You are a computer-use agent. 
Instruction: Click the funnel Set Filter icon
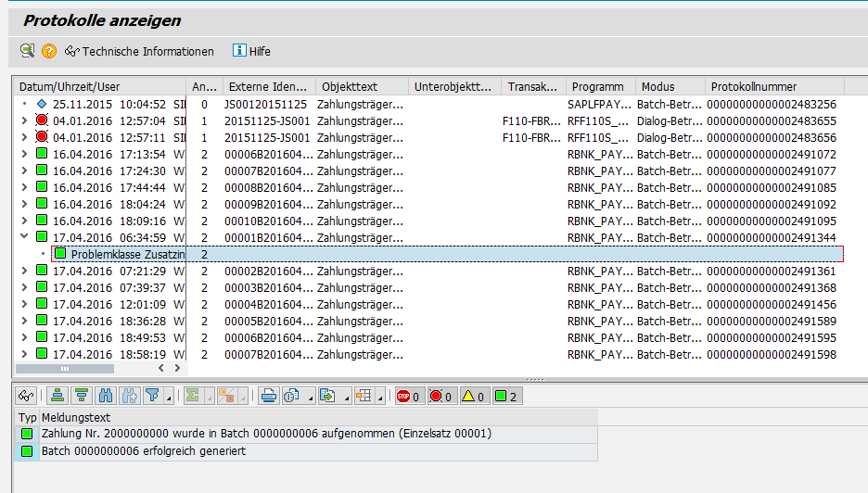point(151,396)
